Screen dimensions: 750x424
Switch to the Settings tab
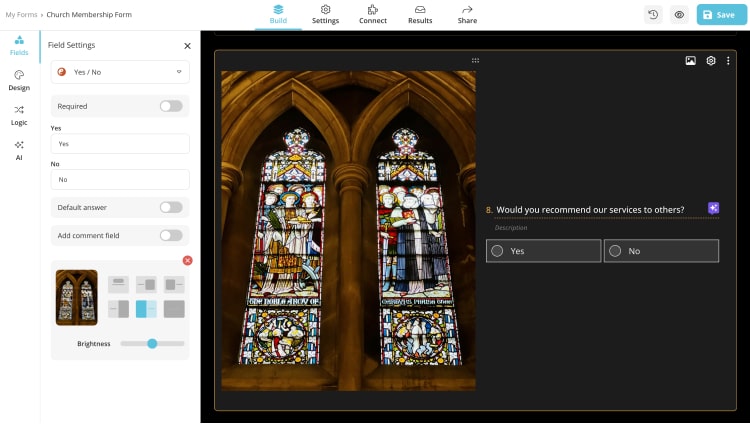[325, 14]
